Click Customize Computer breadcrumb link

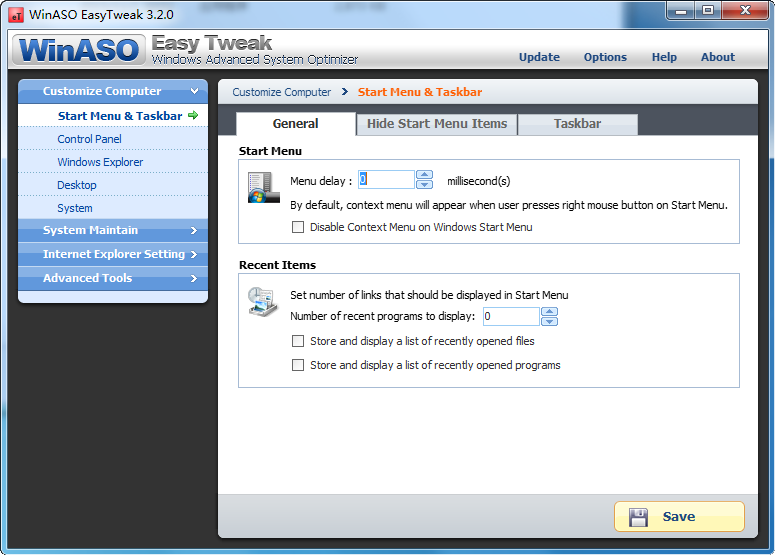tap(282, 92)
